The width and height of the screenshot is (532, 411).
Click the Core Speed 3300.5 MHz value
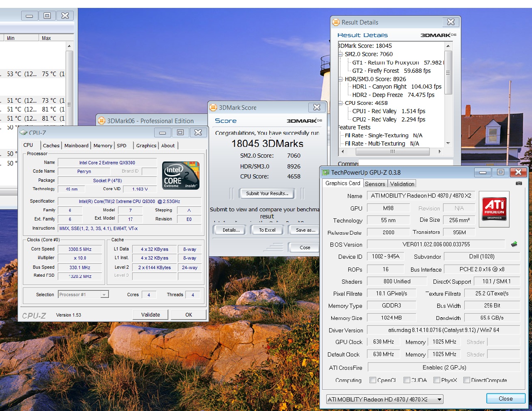pos(80,249)
